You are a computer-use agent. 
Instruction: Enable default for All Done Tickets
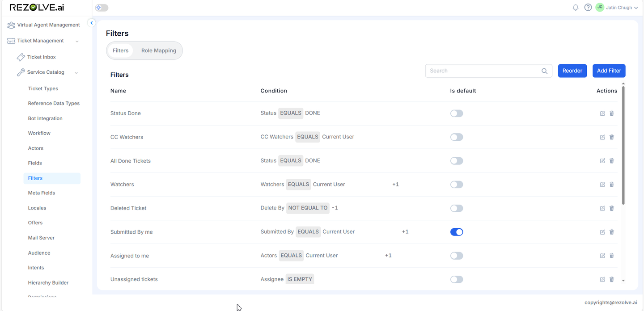click(x=457, y=161)
